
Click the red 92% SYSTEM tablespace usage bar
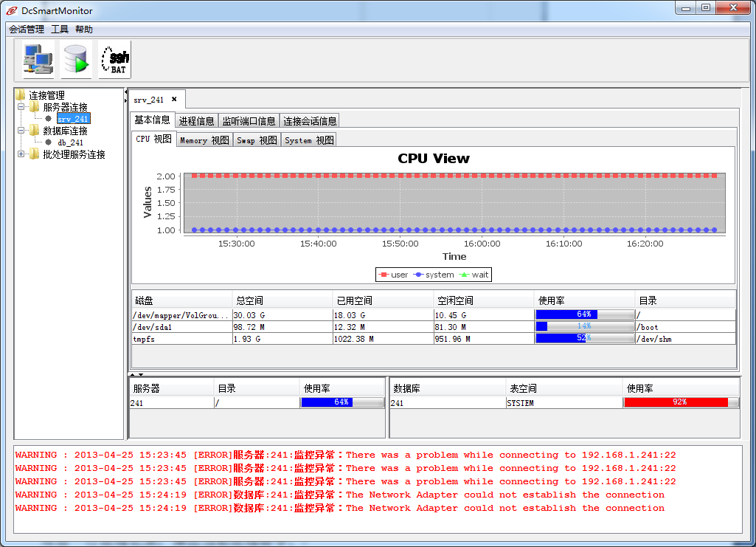(x=680, y=402)
